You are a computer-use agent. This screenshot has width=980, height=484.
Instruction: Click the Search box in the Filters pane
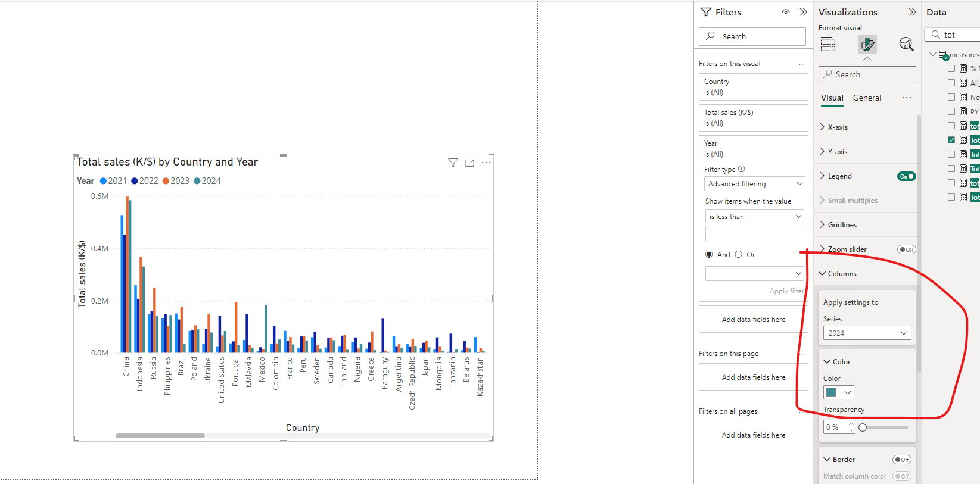tap(752, 36)
